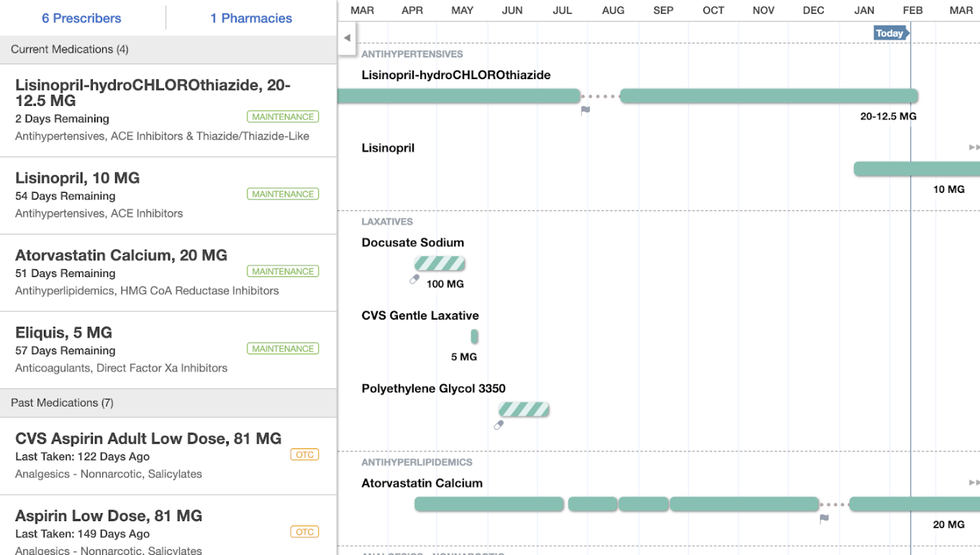
Task: Click the striped Docusate Sodium timeline bar
Action: point(440,263)
